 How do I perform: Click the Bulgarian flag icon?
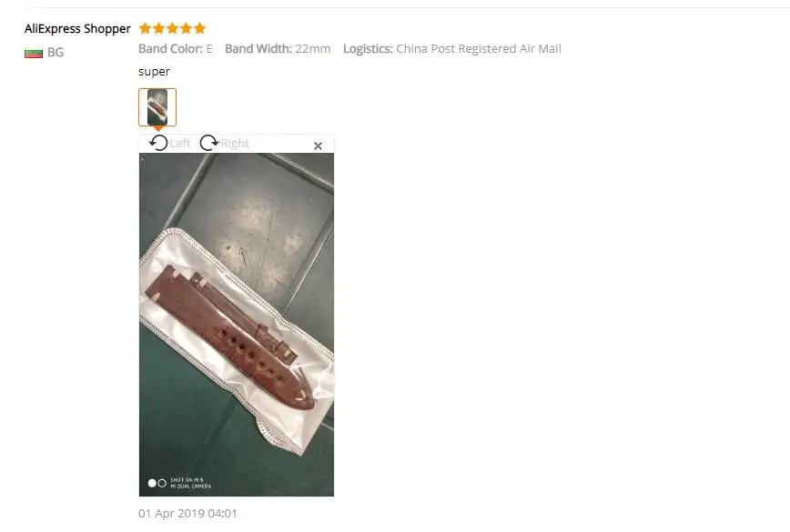click(x=34, y=53)
